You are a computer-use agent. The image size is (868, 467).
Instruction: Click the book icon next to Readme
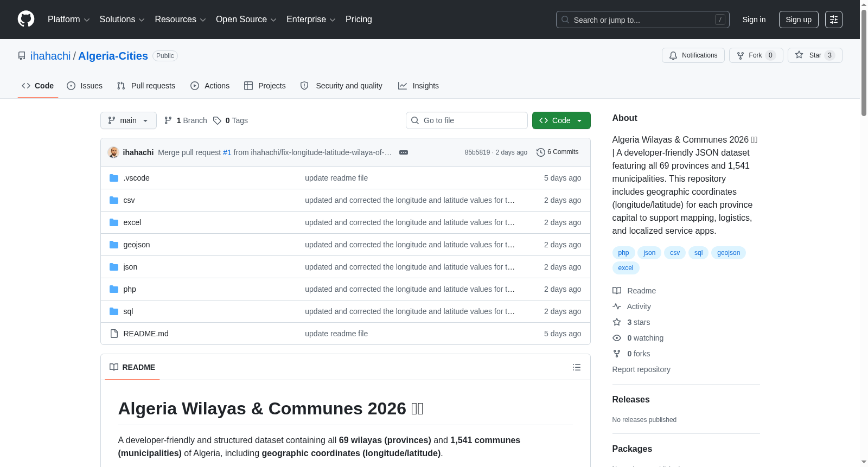coord(617,291)
